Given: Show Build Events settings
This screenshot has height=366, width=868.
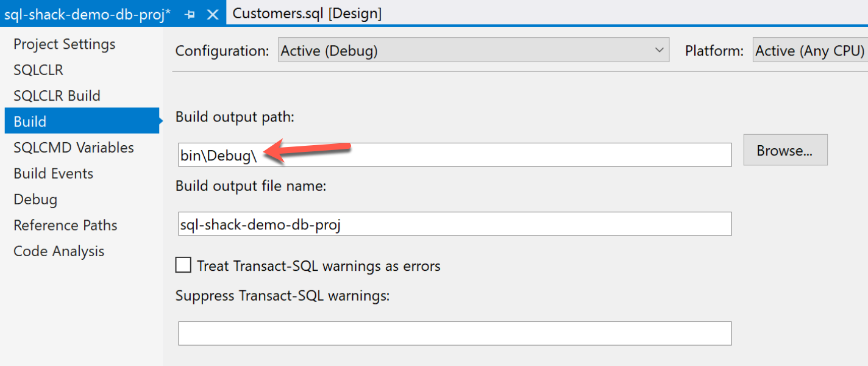Looking at the screenshot, I should [x=53, y=174].
